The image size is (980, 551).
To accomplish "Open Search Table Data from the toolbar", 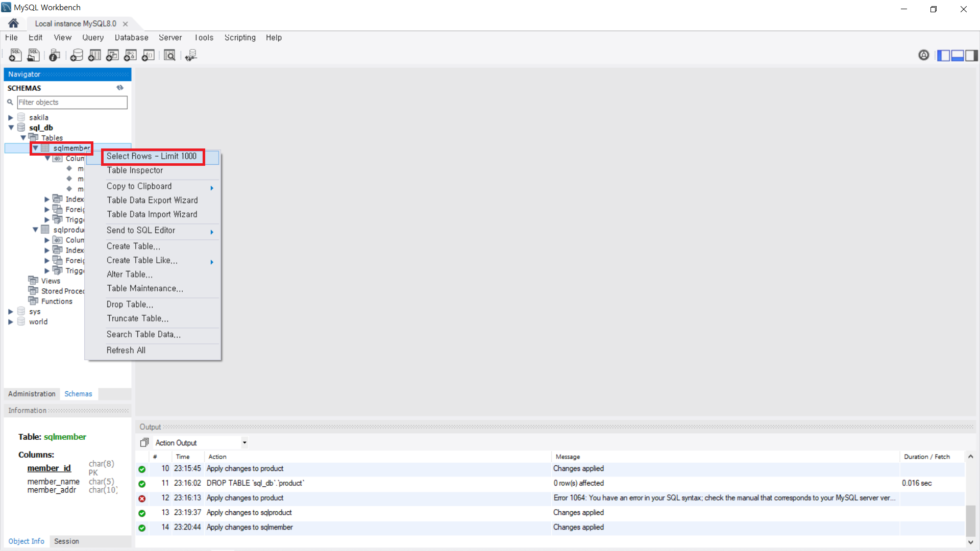I will pyautogui.click(x=169, y=55).
